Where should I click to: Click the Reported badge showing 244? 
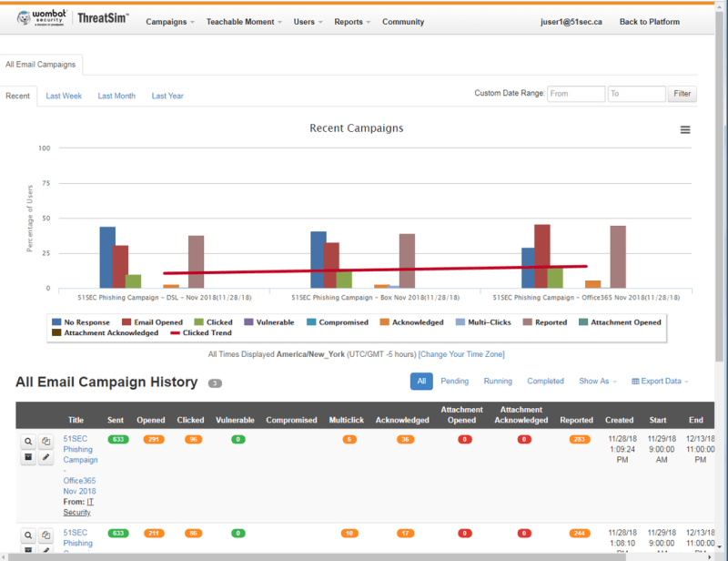click(580, 533)
